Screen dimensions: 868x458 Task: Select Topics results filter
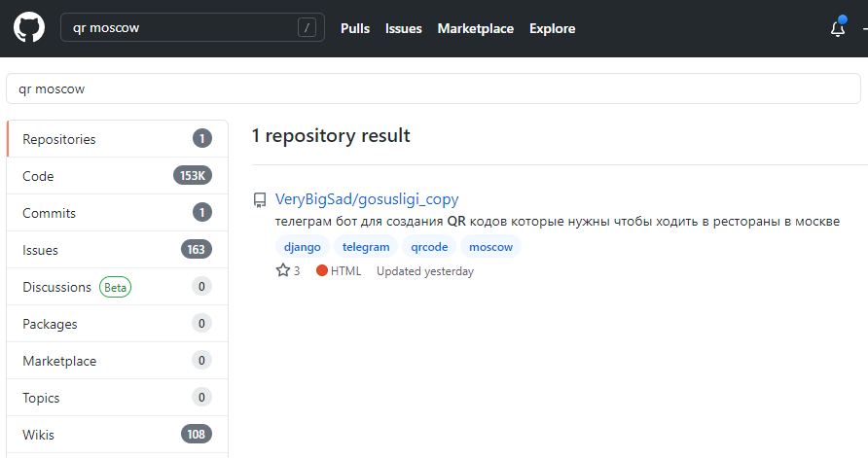pos(118,399)
